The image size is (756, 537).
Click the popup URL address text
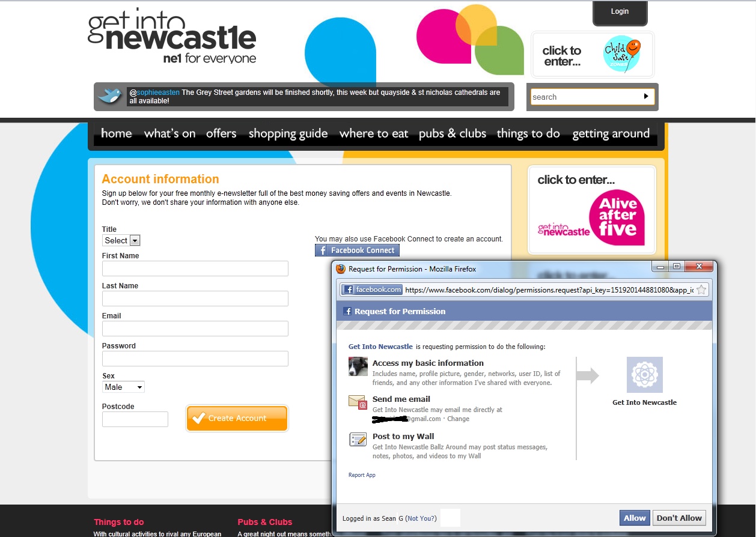pyautogui.click(x=549, y=290)
